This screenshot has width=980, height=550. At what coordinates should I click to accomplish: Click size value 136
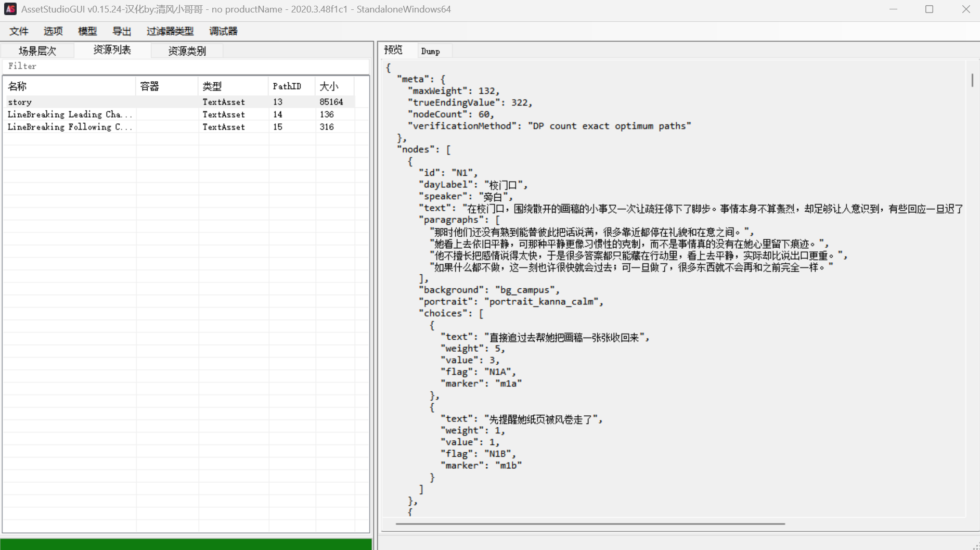click(x=327, y=114)
